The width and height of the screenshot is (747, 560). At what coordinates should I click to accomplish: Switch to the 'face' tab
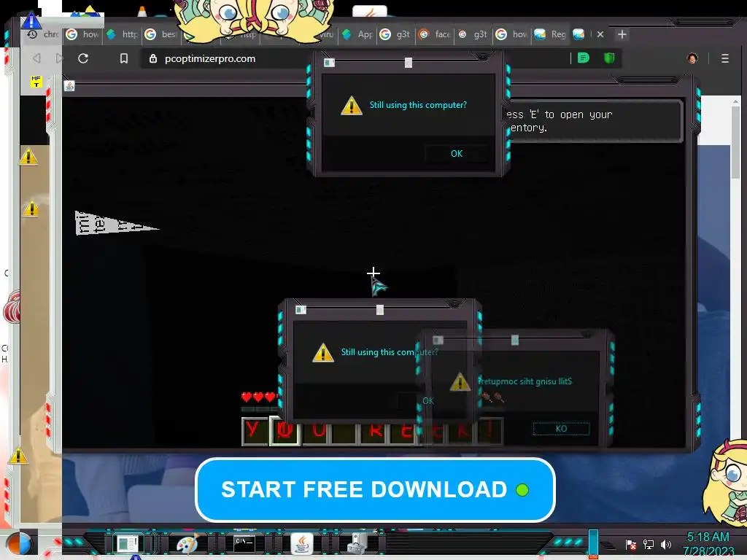435,34
